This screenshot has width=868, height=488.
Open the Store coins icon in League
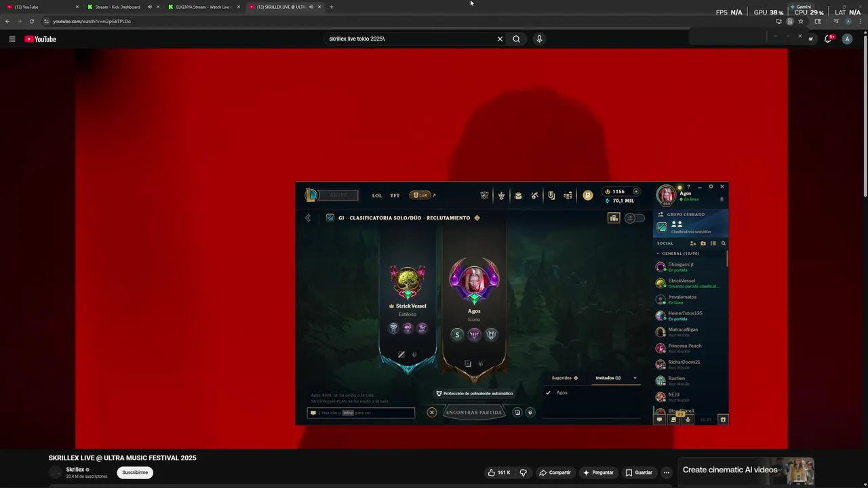pyautogui.click(x=568, y=195)
